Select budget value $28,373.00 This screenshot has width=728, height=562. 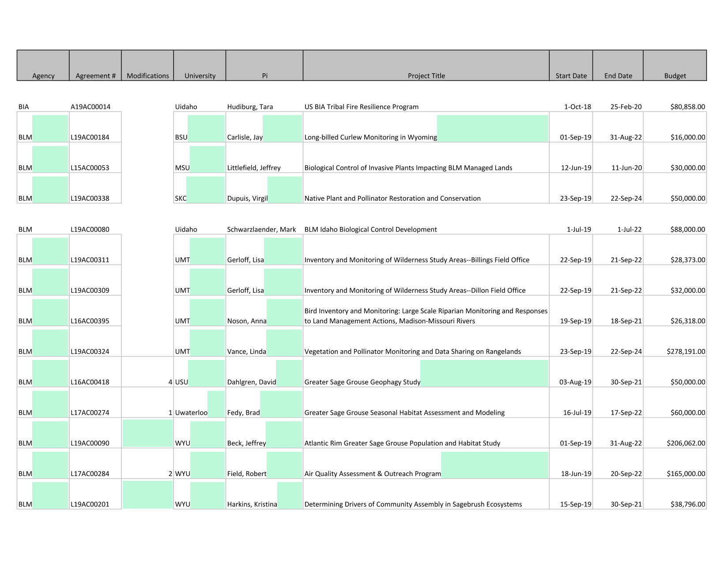(x=687, y=260)
